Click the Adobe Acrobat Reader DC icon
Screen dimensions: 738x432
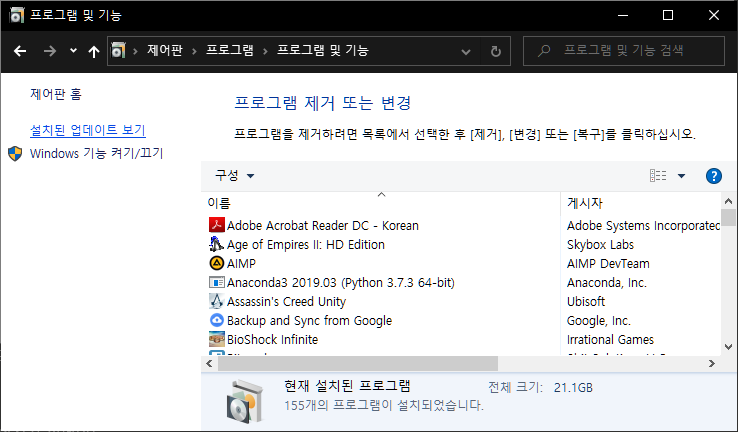[x=217, y=225]
